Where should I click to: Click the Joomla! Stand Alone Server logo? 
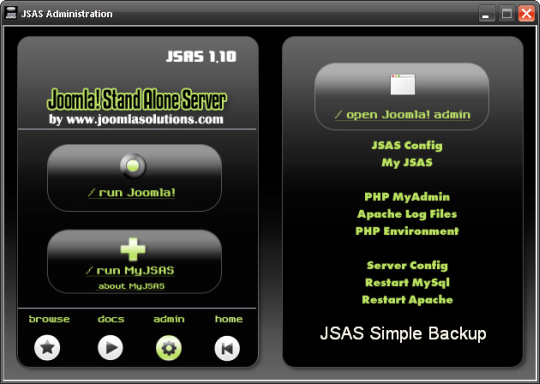point(137,100)
